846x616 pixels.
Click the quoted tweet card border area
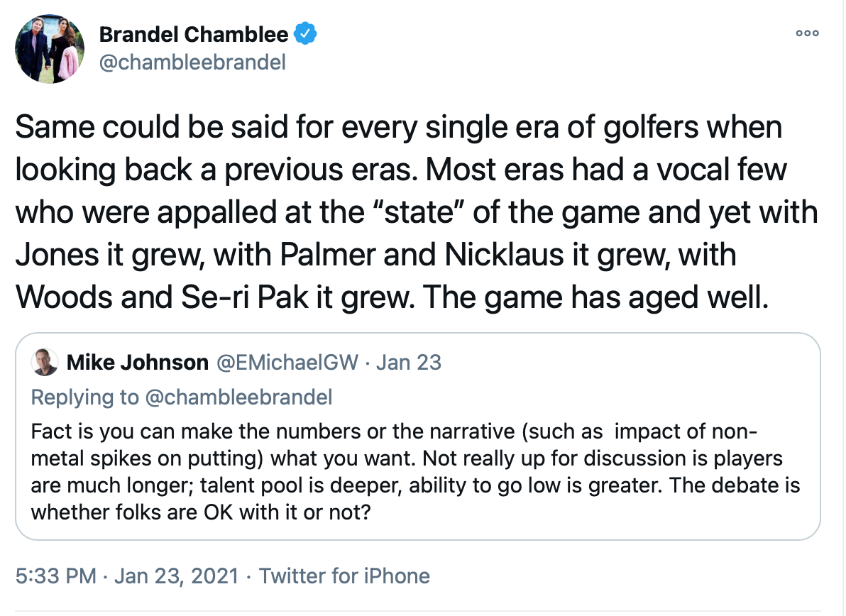[x=418, y=436]
